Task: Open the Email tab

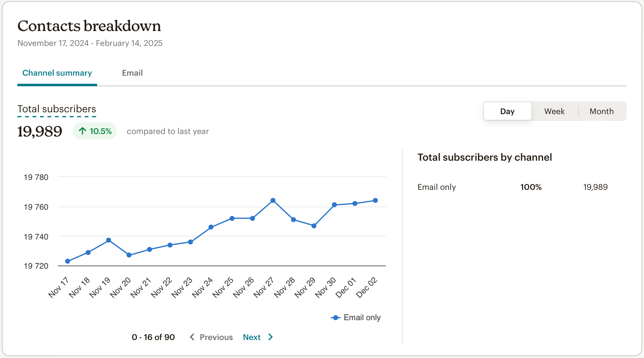Action: tap(132, 73)
